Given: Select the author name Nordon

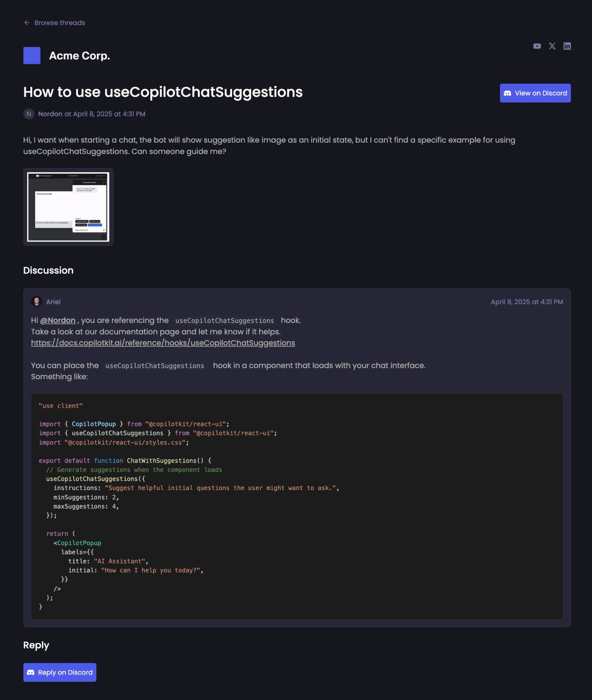Looking at the screenshot, I should [50, 114].
